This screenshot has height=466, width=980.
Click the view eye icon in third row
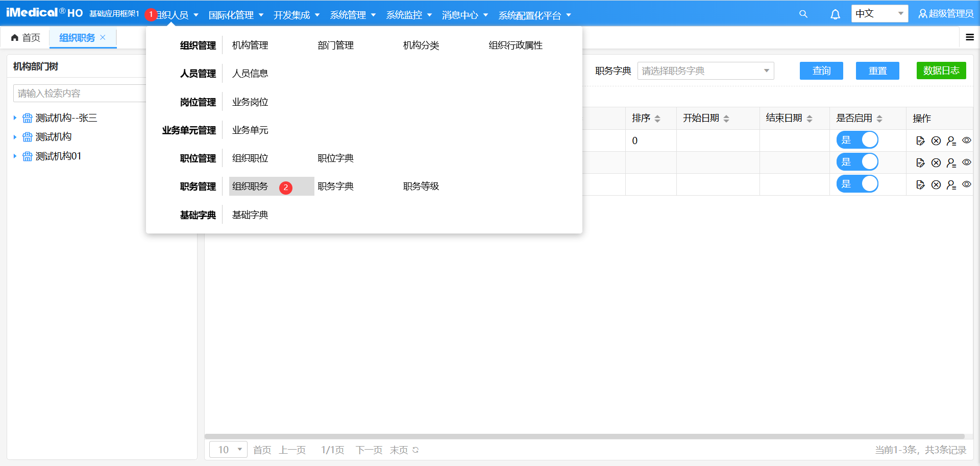pos(966,184)
